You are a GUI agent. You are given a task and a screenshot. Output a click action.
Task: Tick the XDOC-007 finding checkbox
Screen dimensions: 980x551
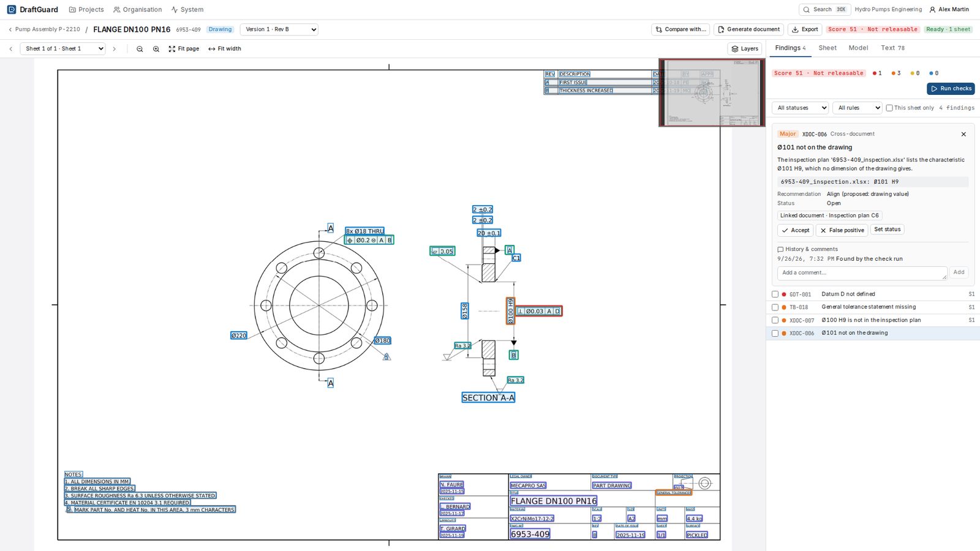(775, 320)
